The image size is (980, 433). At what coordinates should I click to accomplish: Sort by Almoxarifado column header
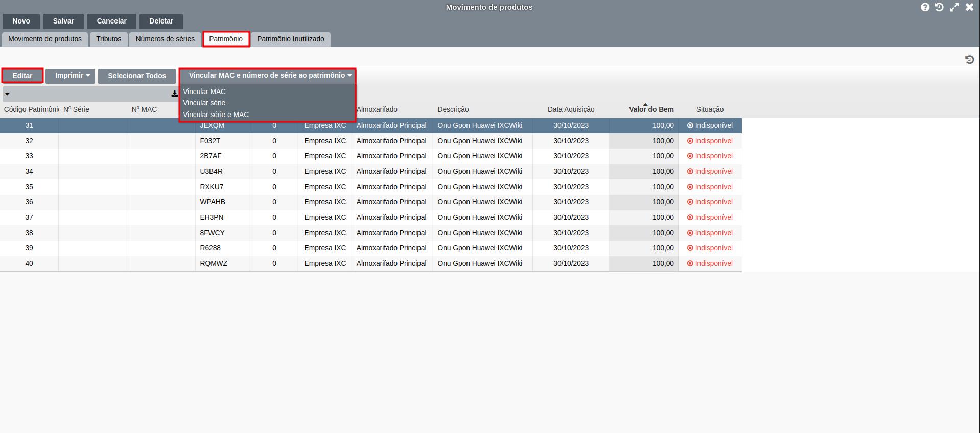click(377, 109)
